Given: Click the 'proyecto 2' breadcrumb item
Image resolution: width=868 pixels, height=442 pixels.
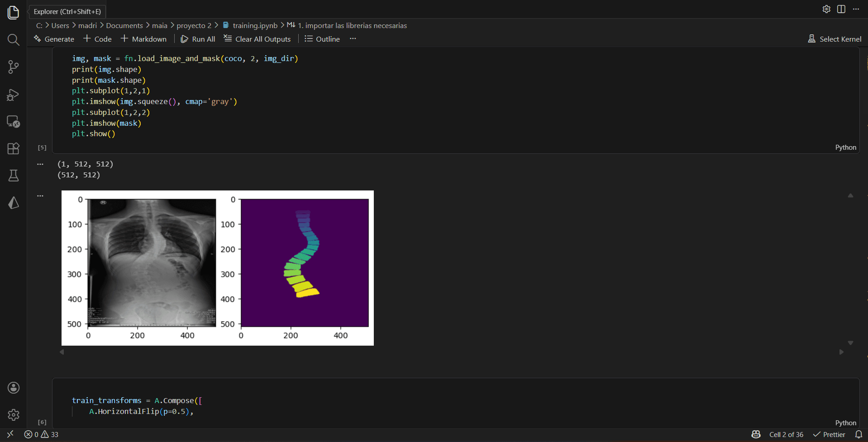Looking at the screenshot, I should pyautogui.click(x=193, y=25).
